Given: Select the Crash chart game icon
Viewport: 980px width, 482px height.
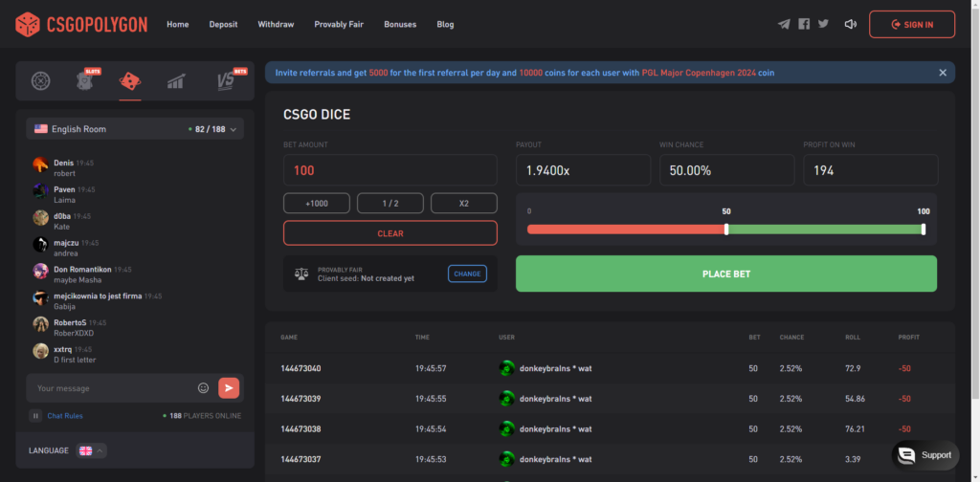Looking at the screenshot, I should 176,81.
